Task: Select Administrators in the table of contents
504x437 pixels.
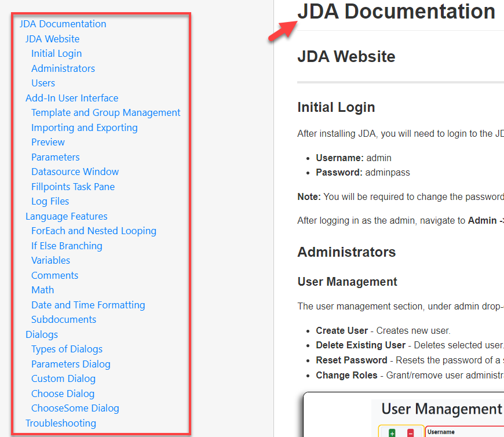Action: (x=63, y=68)
